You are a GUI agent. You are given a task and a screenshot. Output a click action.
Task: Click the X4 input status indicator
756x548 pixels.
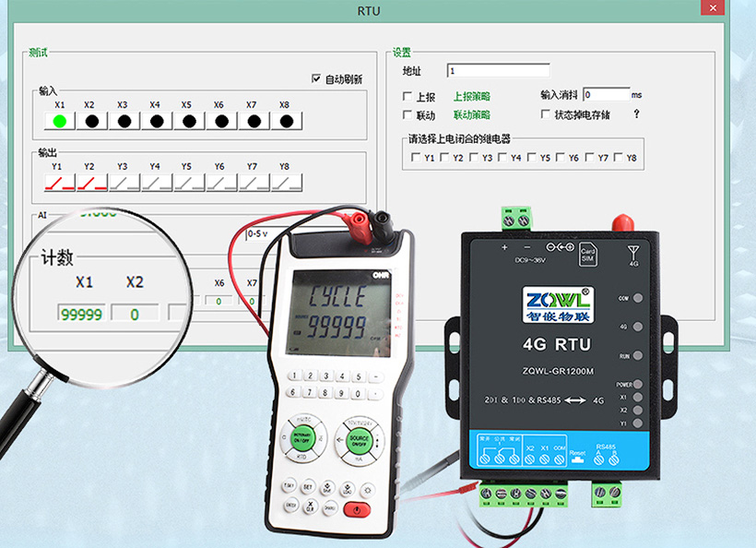click(x=156, y=121)
